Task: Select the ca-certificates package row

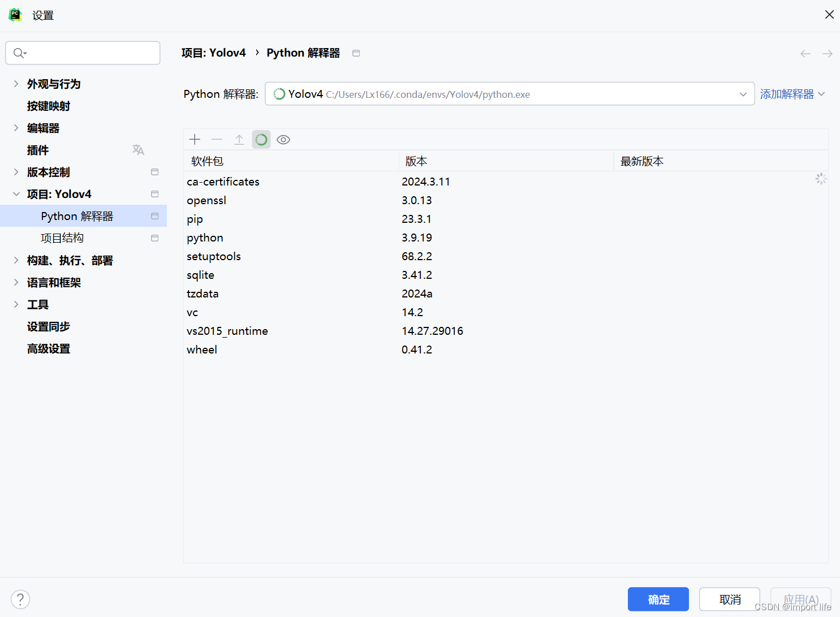Action: (506, 182)
